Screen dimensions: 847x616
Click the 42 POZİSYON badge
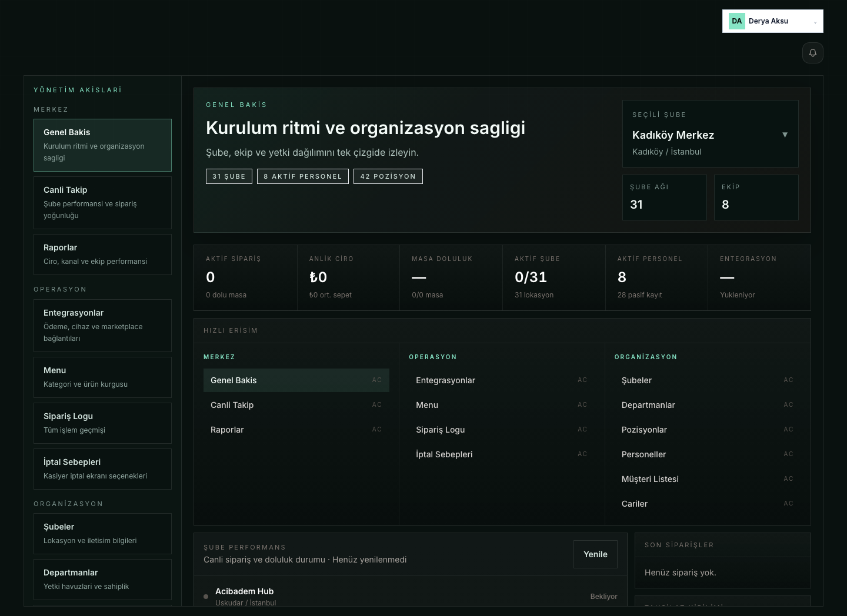tap(388, 176)
